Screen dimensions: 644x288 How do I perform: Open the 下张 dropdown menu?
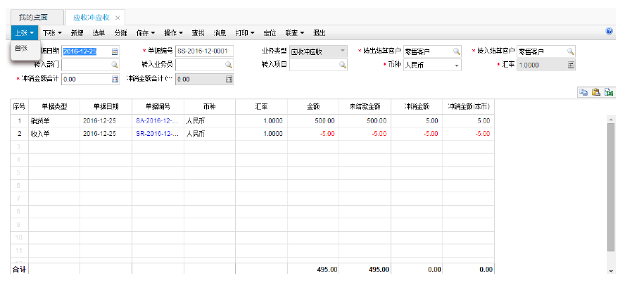[52, 32]
